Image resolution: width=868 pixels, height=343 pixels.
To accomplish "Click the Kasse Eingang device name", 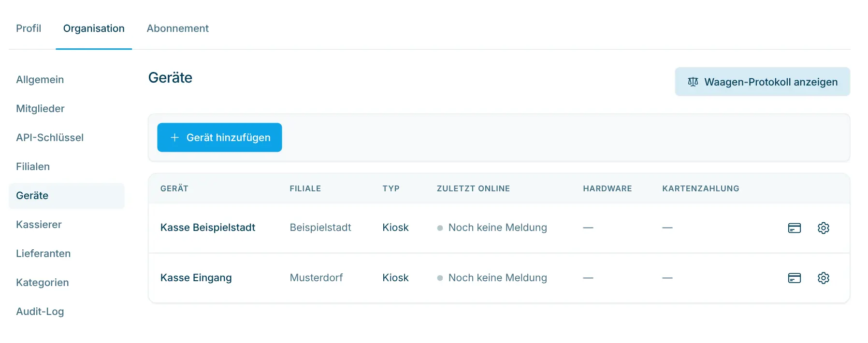I will [x=196, y=278].
